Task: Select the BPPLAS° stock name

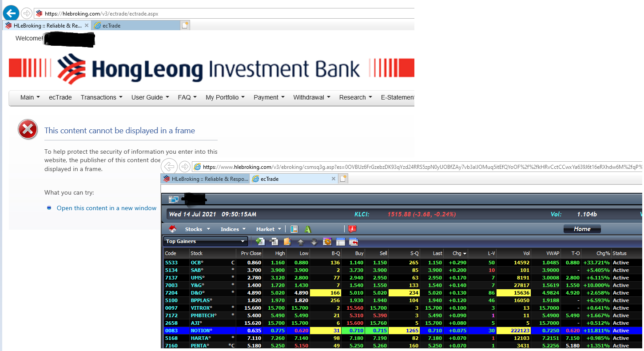Action: 201,300
